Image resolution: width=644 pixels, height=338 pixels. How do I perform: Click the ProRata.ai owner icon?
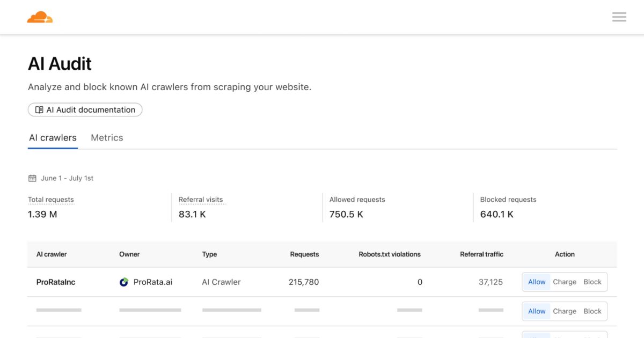point(125,282)
